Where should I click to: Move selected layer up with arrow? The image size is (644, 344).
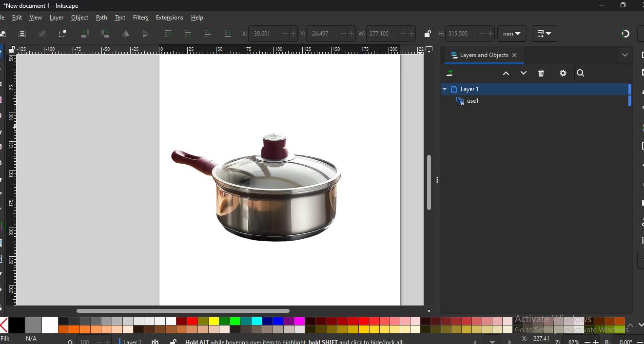[x=506, y=73]
